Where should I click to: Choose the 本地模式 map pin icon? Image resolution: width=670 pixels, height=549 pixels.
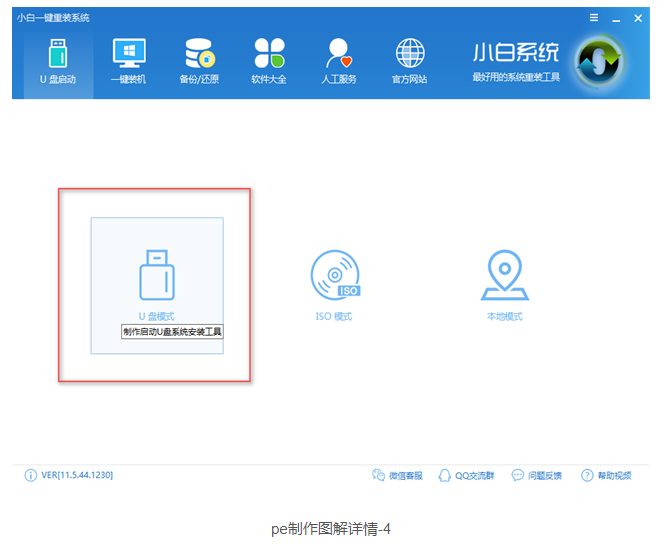tap(505, 275)
